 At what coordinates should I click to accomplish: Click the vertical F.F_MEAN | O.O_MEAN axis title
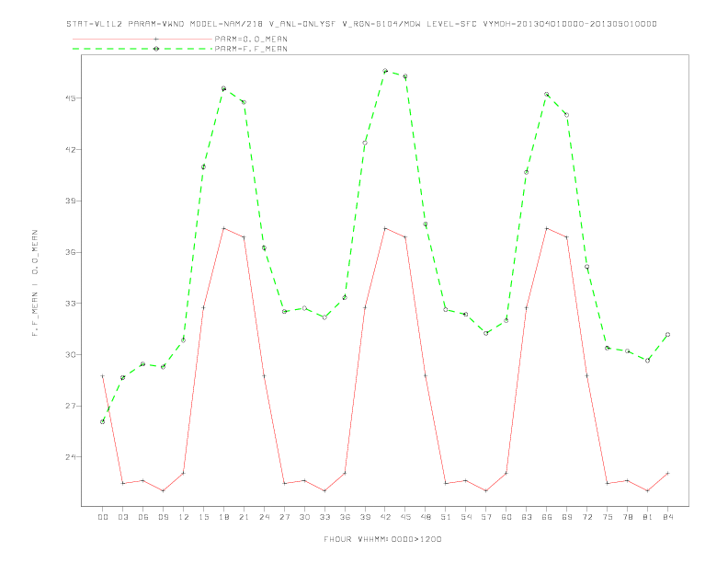click(x=35, y=283)
